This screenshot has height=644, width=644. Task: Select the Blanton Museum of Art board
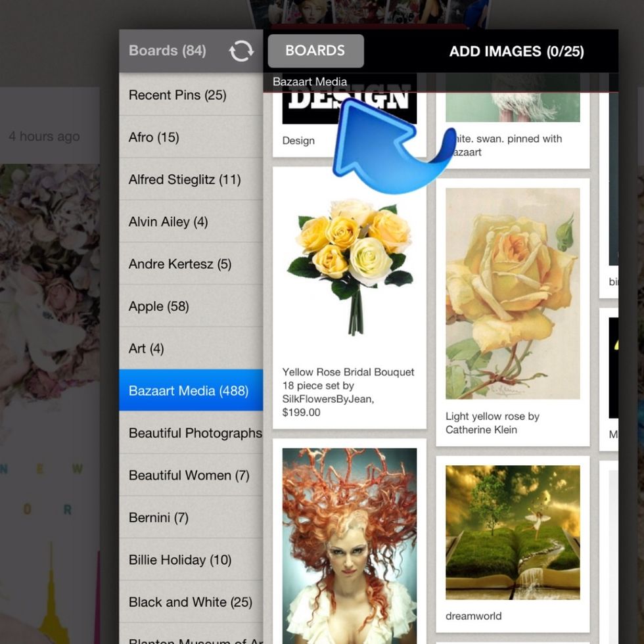pos(191,635)
